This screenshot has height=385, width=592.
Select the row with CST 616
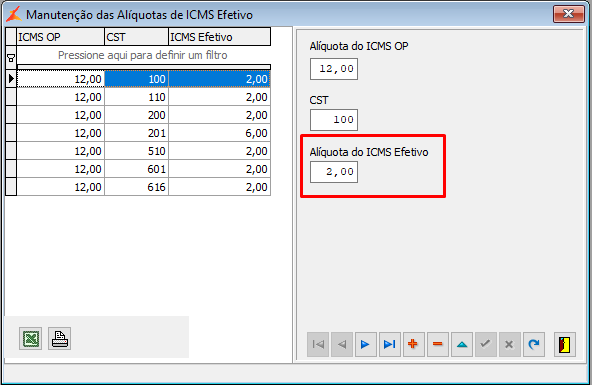pyautogui.click(x=143, y=187)
